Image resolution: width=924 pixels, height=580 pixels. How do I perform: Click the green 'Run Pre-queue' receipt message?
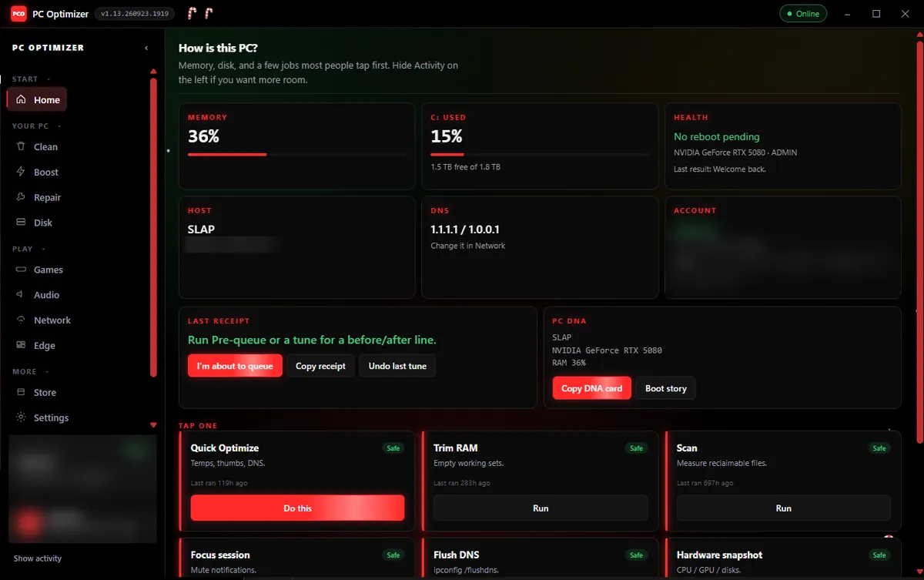(x=312, y=340)
